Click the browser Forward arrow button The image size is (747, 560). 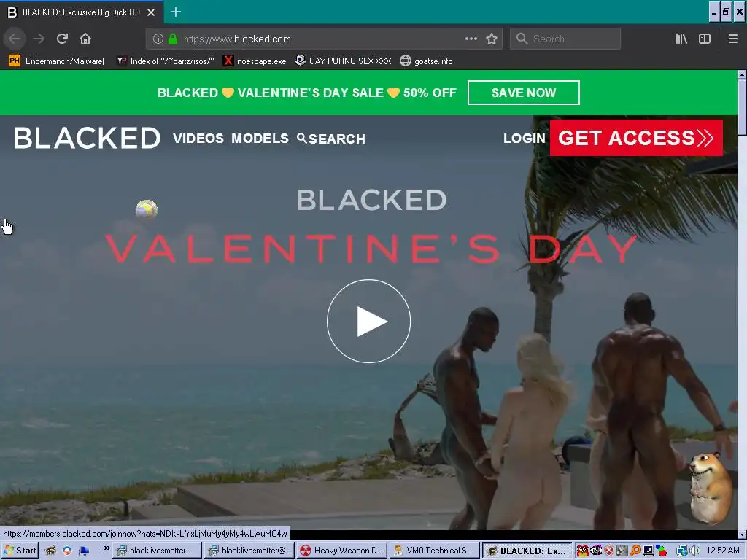39,39
